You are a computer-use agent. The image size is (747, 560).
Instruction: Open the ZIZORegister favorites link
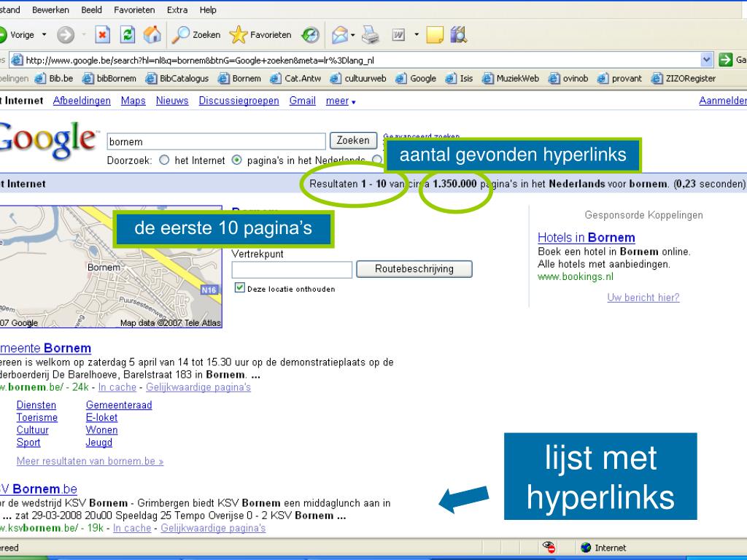[684, 79]
